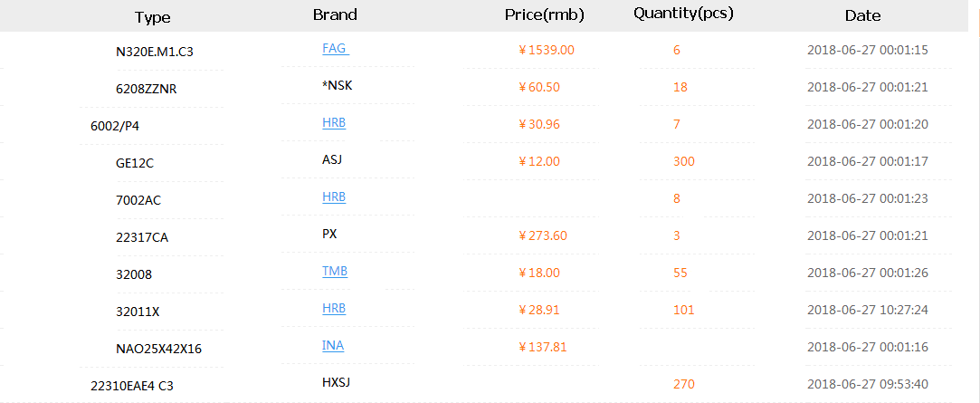This screenshot has height=403, width=980.
Task: Click the ¥1539.00 price
Action: point(547,49)
